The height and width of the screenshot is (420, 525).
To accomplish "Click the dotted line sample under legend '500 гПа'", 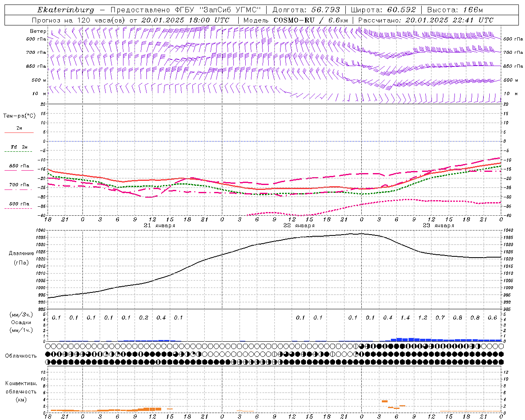I will point(19,209).
